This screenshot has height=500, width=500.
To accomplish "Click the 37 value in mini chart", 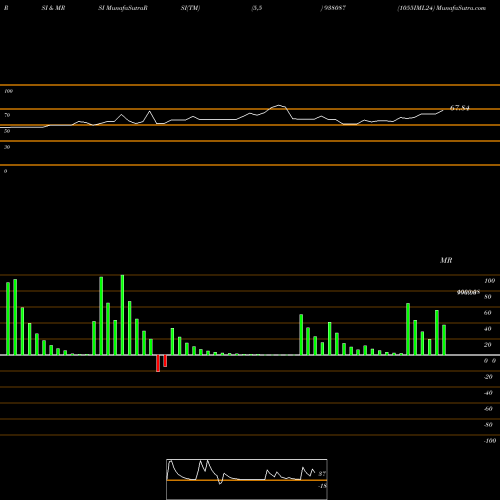I will [x=322, y=474].
